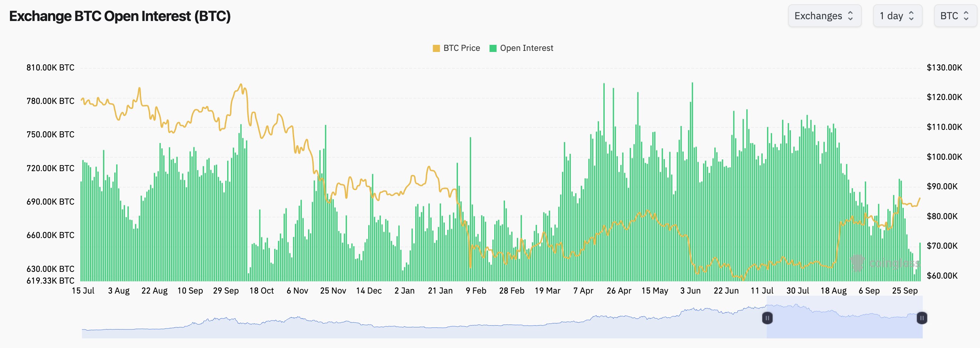This screenshot has width=980, height=348.
Task: Click the 6 Sep date label
Action: click(869, 291)
